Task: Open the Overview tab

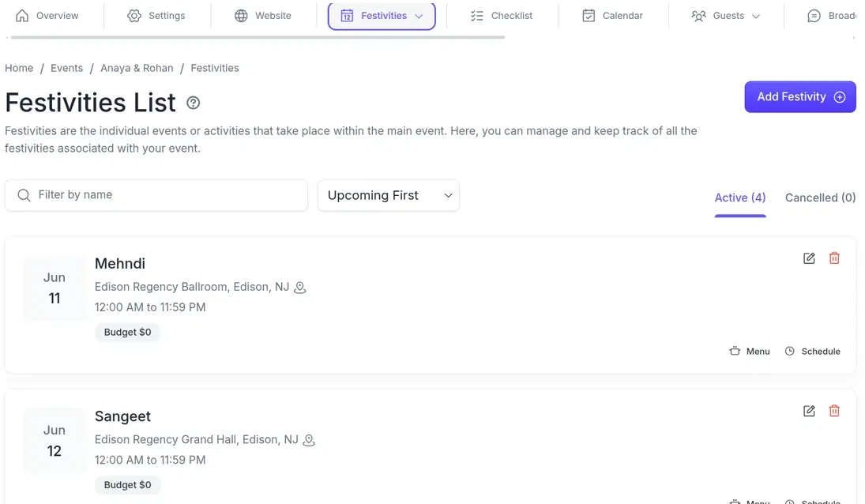Action: (47, 16)
